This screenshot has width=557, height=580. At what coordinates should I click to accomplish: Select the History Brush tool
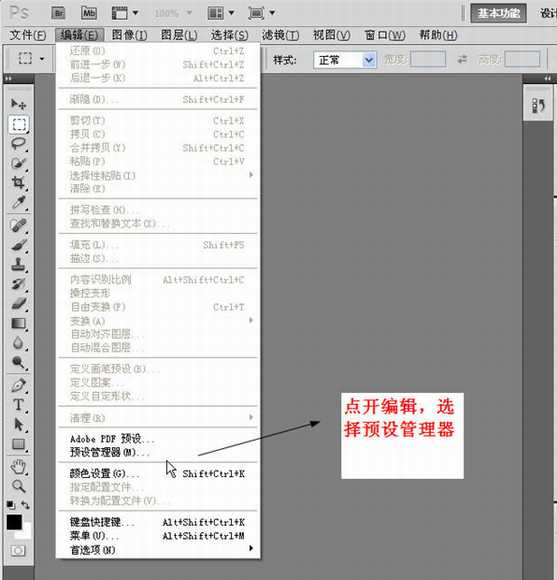[x=18, y=284]
